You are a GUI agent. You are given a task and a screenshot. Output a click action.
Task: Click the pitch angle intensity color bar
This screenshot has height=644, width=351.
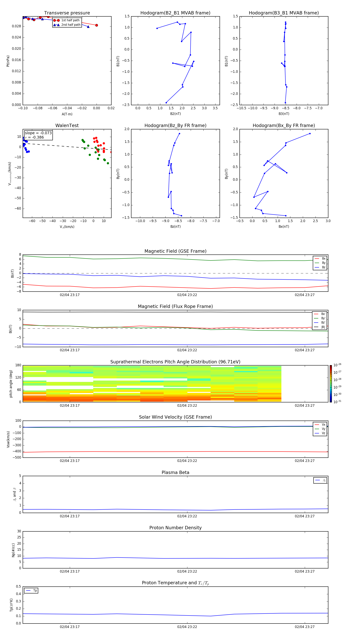(x=331, y=384)
